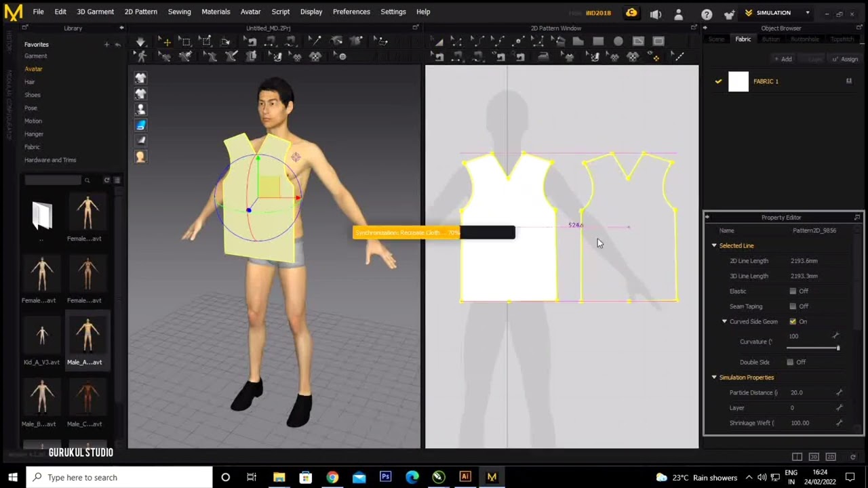Open the Avatar menu

pyautogui.click(x=250, y=12)
